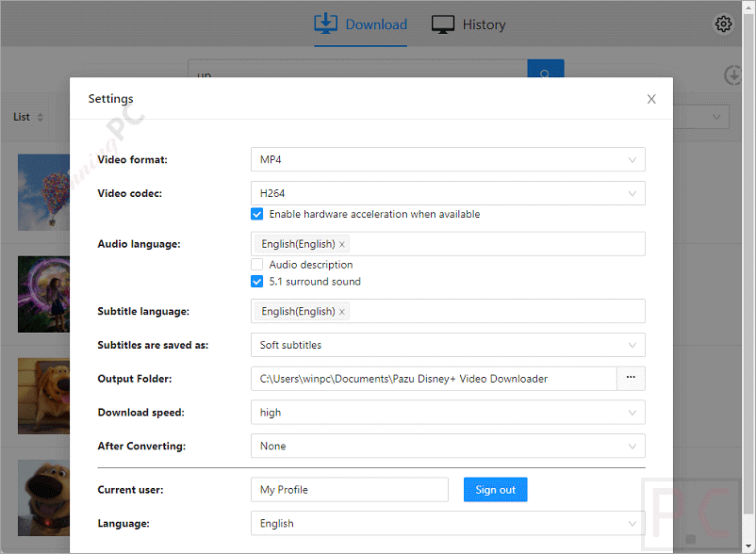This screenshot has width=756, height=554.
Task: Remove the English subtitle language tag
Action: [341, 311]
